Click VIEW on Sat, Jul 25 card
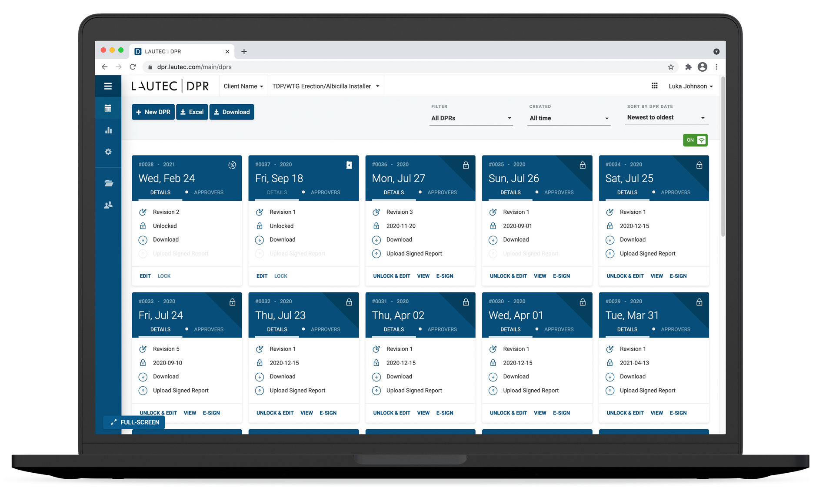 coord(656,276)
